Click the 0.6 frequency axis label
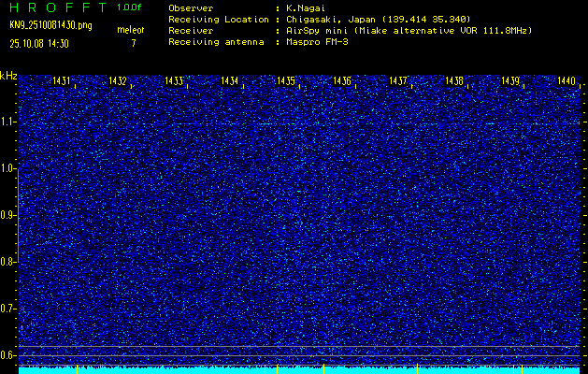Viewport: 588px width, 374px height. 8,355
